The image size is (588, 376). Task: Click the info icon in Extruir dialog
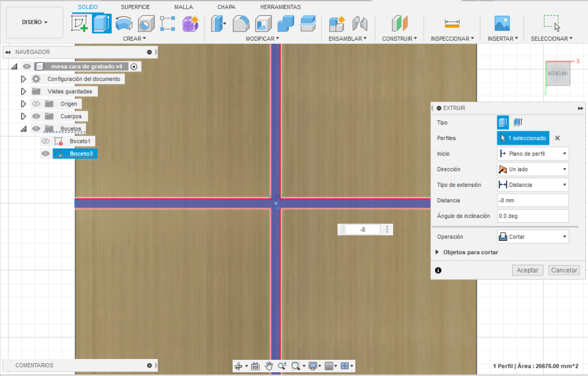pos(438,270)
